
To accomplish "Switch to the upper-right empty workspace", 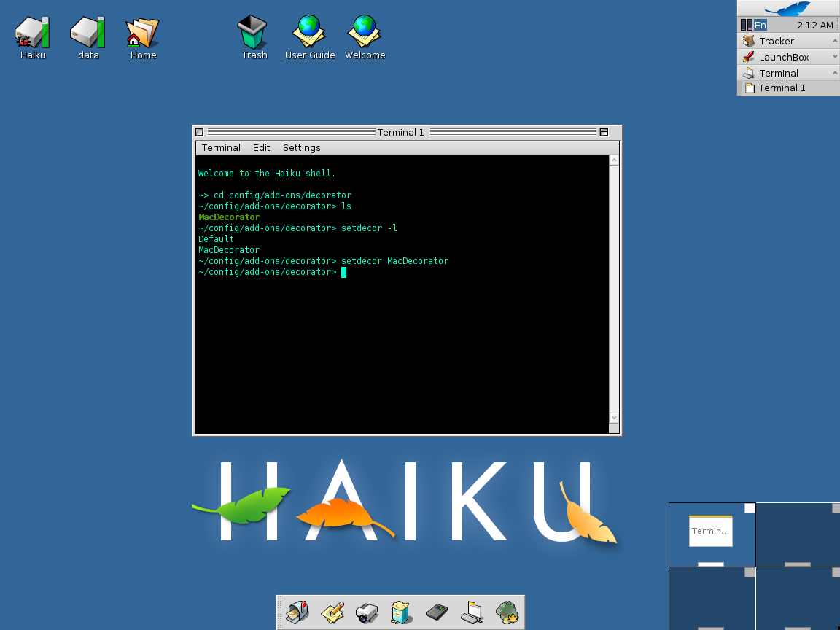I will pyautogui.click(x=798, y=534).
